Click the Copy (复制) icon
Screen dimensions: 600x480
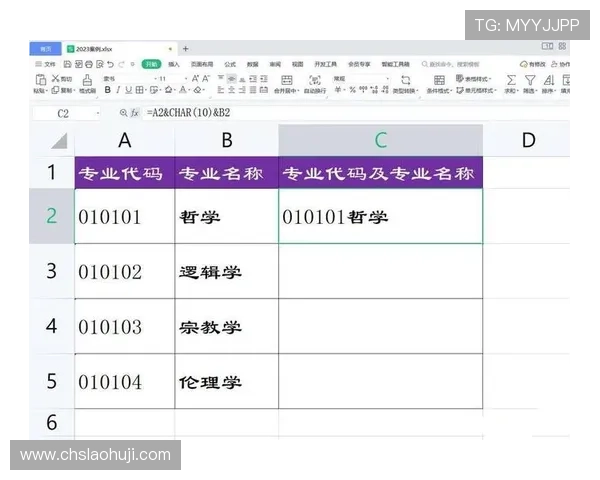click(55, 90)
